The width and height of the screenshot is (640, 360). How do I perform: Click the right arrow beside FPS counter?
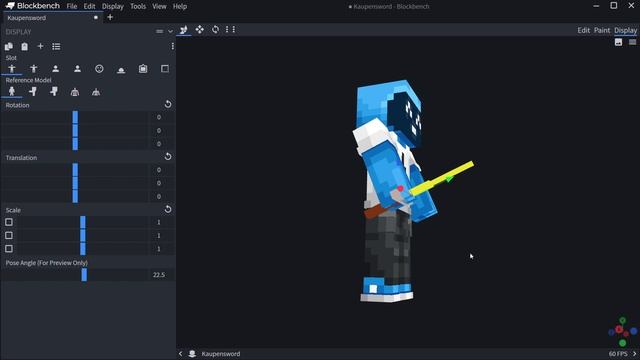point(635,354)
